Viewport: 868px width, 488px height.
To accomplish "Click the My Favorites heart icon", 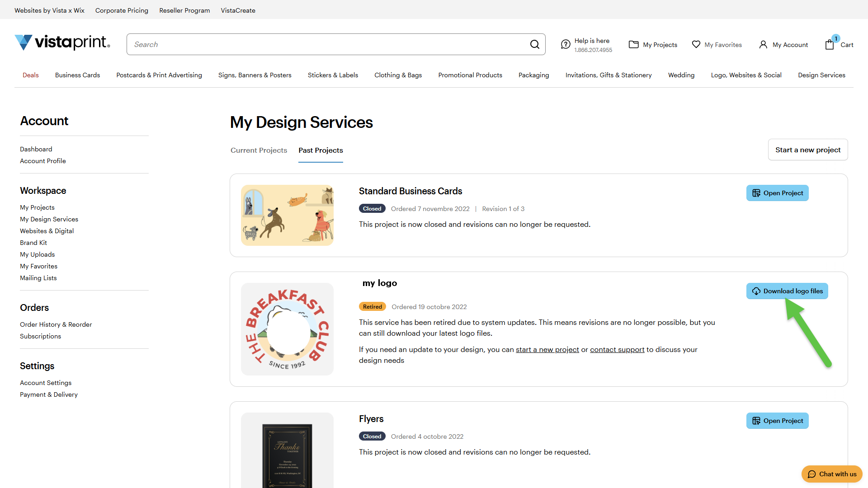I will (x=696, y=44).
